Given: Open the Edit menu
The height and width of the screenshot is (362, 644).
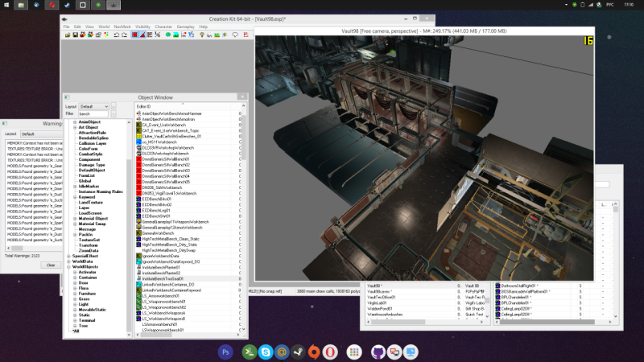Looking at the screenshot, I should (x=77, y=27).
